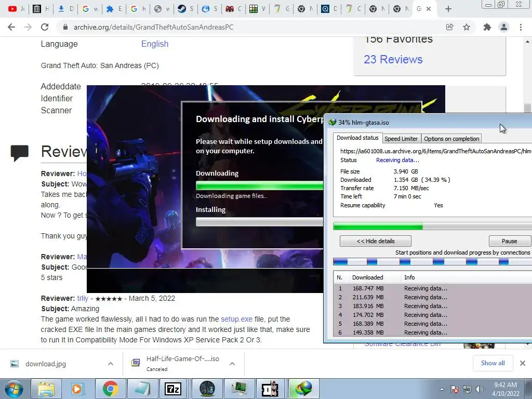This screenshot has height=399, width=532.
Task: Click the Downloaded column header
Action: tap(375, 277)
